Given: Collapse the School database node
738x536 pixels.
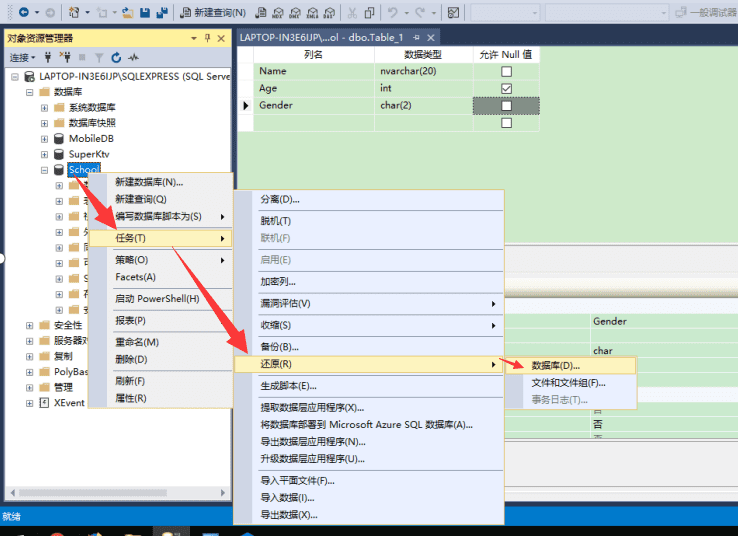Looking at the screenshot, I should (x=44, y=170).
